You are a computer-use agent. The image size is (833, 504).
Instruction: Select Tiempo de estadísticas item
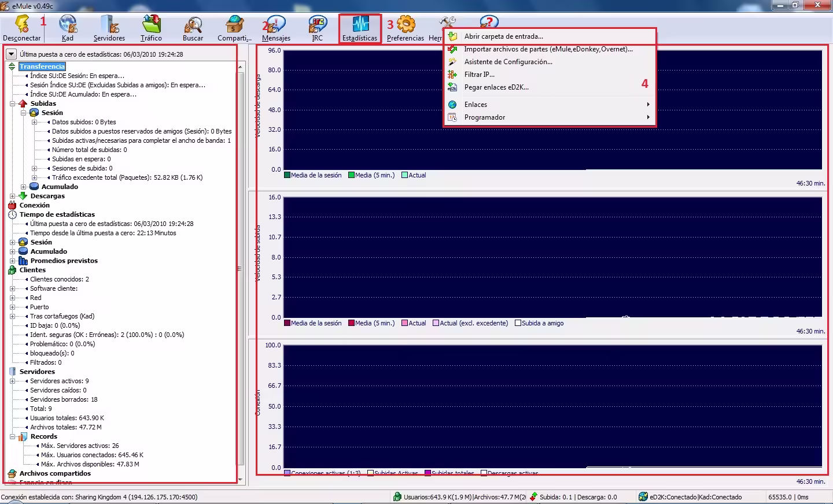tap(57, 214)
